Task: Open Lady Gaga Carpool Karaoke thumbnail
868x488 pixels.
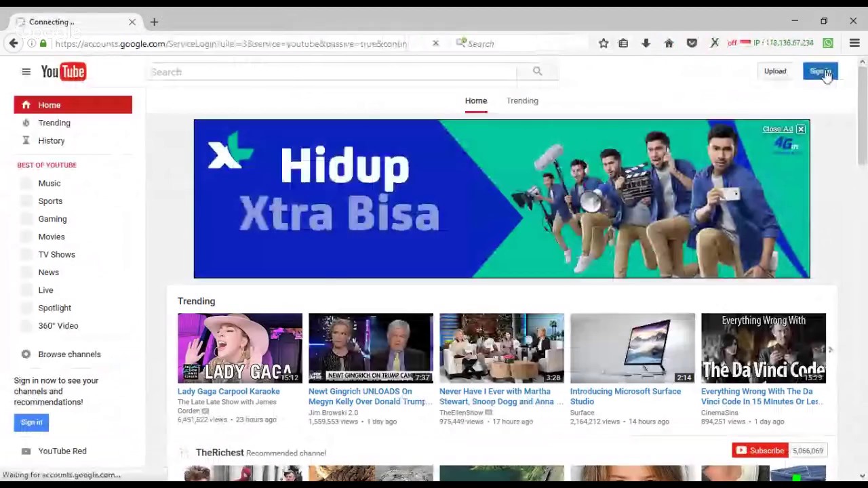Action: pos(240,348)
